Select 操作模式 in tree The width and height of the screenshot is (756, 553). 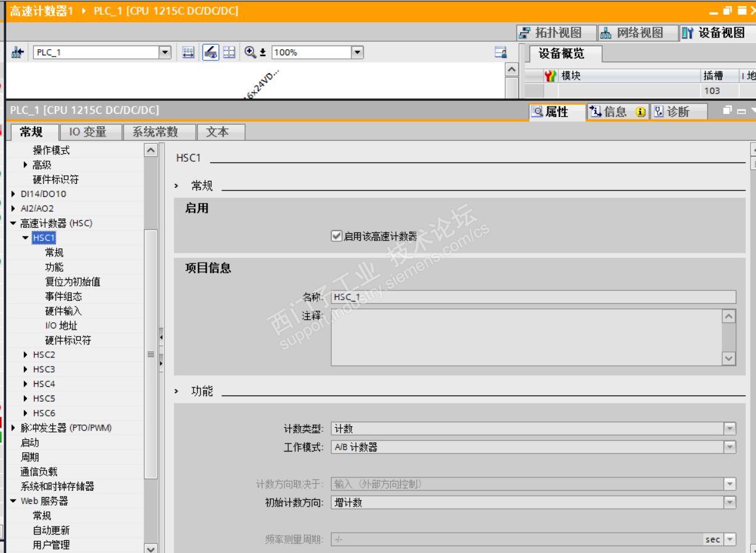[x=51, y=150]
